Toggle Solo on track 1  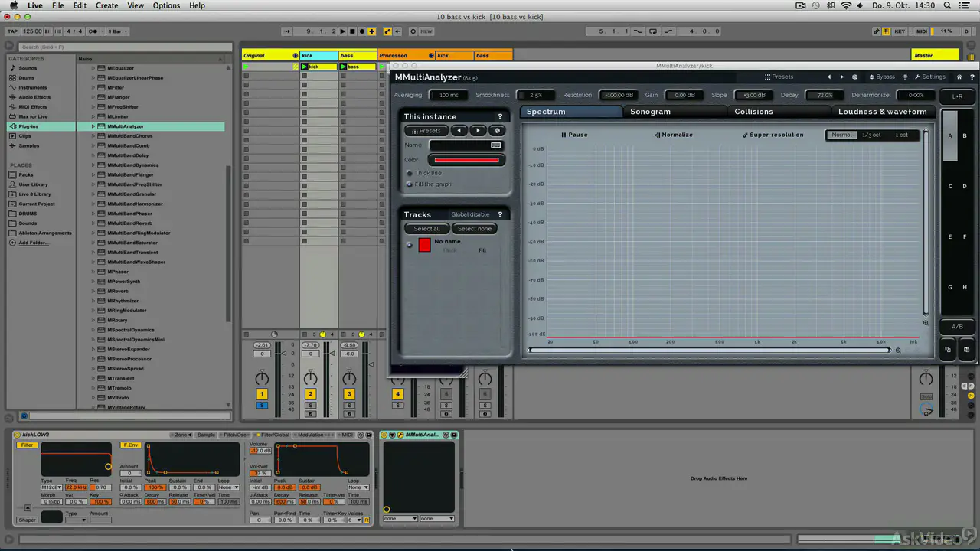[x=262, y=405]
